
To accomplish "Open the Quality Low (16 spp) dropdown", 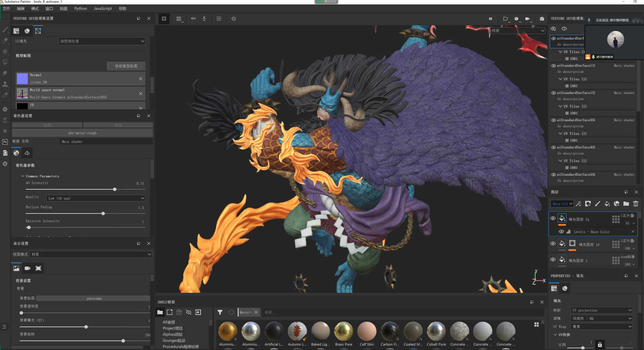I will (96, 198).
